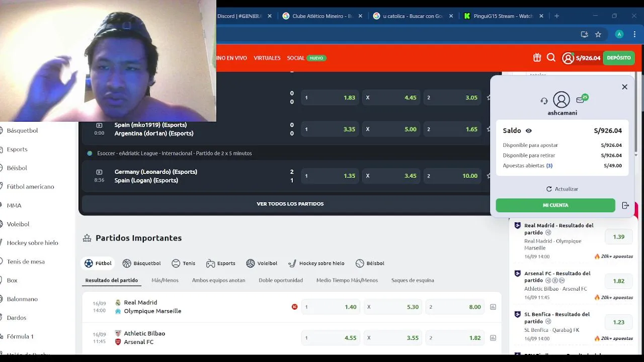Select popular bet Real Madrid 1.39

tap(618, 237)
